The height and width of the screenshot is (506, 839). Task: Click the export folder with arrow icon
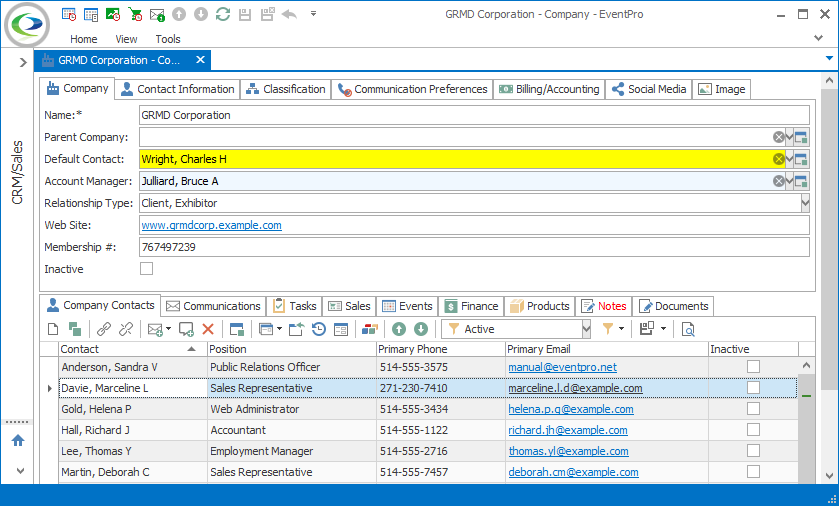pyautogui.click(x=296, y=329)
